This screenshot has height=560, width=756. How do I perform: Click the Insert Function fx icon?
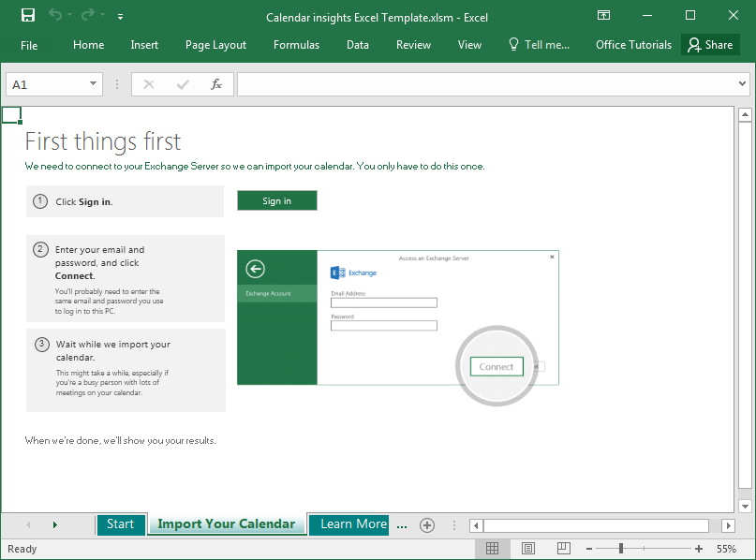[x=216, y=84]
